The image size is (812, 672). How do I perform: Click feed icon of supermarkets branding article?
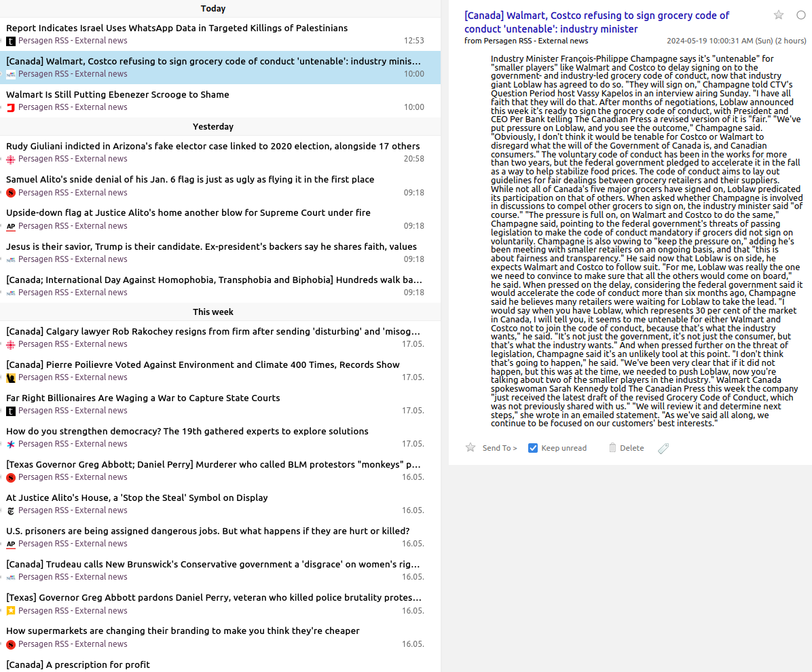11,645
